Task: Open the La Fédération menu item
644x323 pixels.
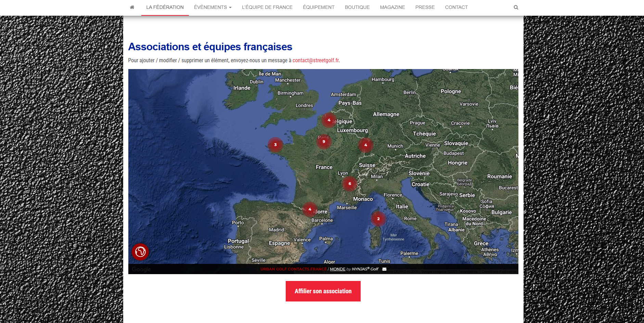Action: coord(165,7)
